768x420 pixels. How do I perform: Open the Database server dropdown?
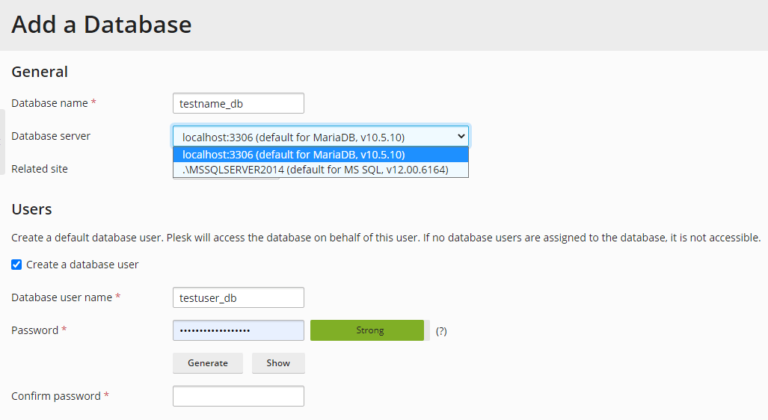point(320,136)
